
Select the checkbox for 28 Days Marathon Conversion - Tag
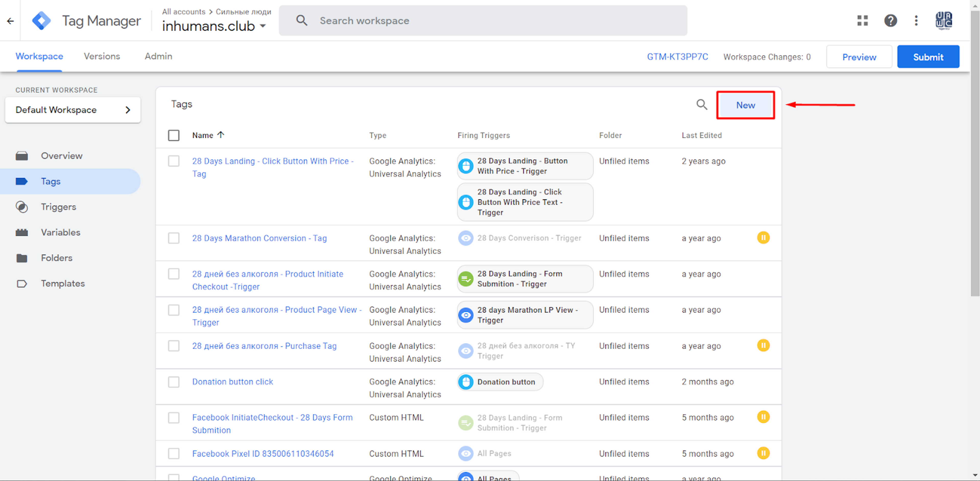tap(174, 238)
